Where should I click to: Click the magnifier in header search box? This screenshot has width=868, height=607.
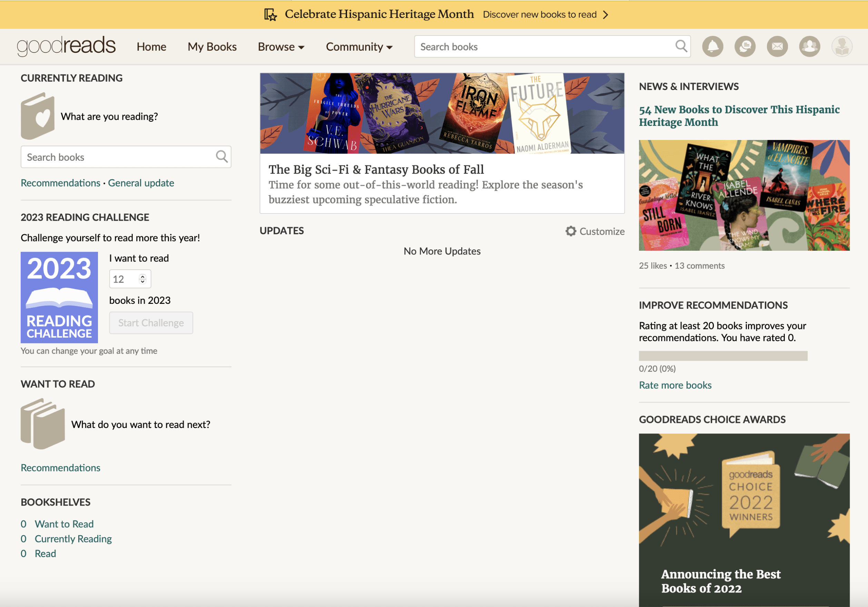681,47
